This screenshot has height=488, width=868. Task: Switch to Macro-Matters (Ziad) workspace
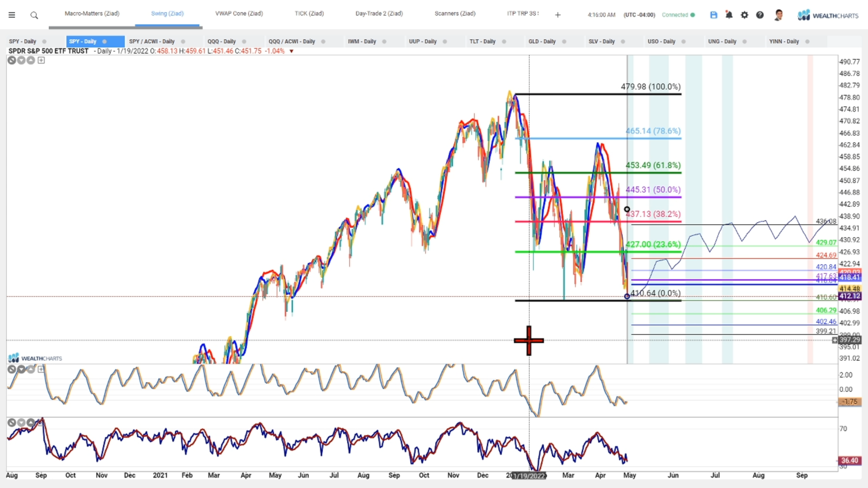pyautogui.click(x=92, y=14)
